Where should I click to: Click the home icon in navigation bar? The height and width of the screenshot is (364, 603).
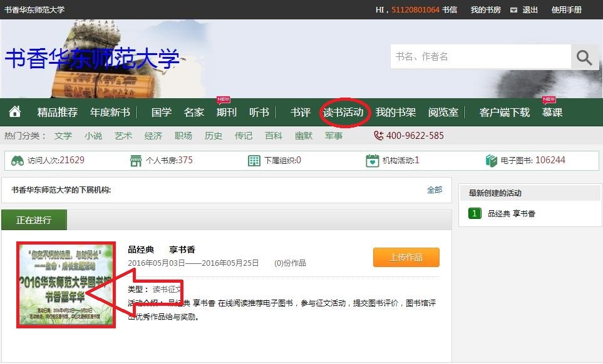click(x=15, y=112)
